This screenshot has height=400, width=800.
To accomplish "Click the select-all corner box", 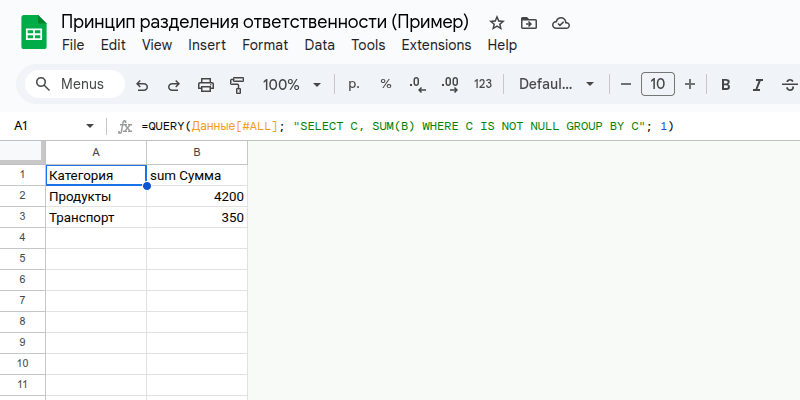I will 22,153.
